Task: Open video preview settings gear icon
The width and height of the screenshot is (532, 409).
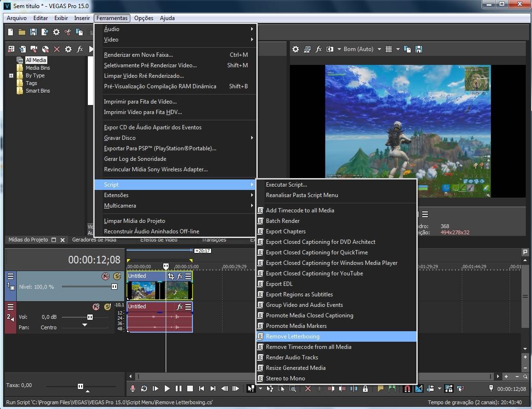Action: pos(296,49)
